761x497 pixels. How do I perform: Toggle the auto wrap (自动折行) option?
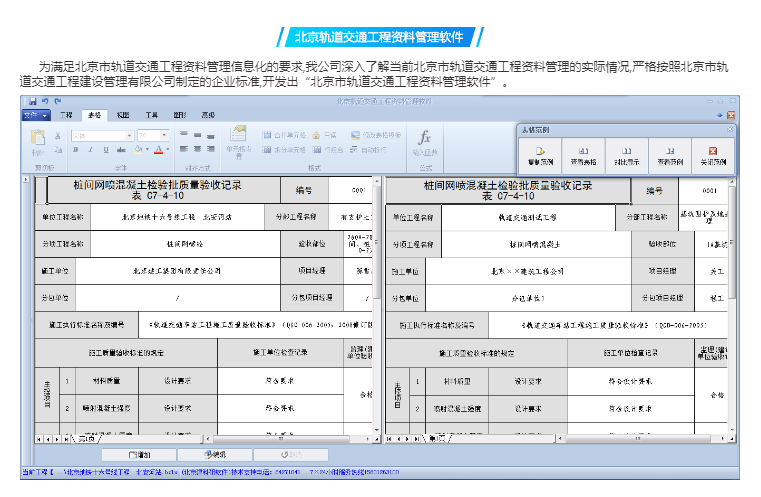pos(368,149)
